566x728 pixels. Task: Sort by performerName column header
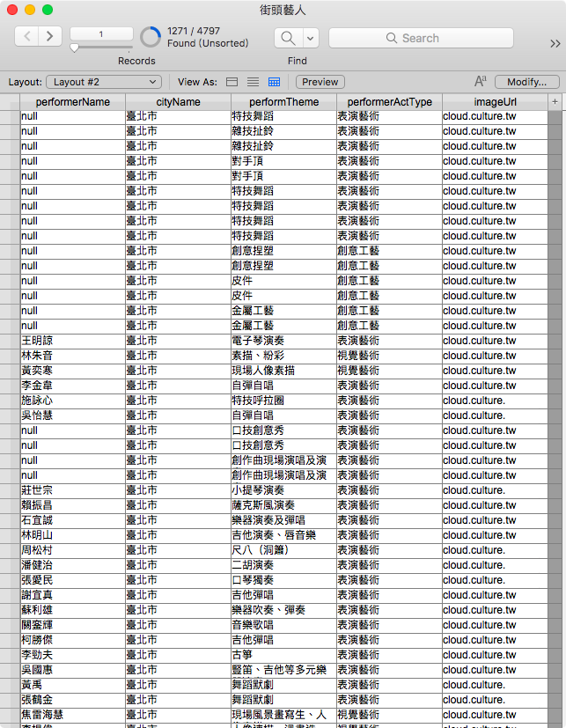pos(73,102)
